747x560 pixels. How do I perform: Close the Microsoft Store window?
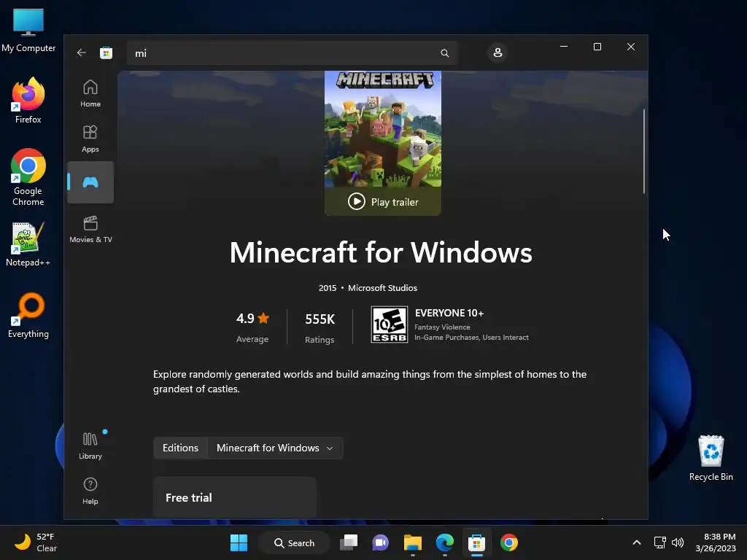click(x=631, y=47)
